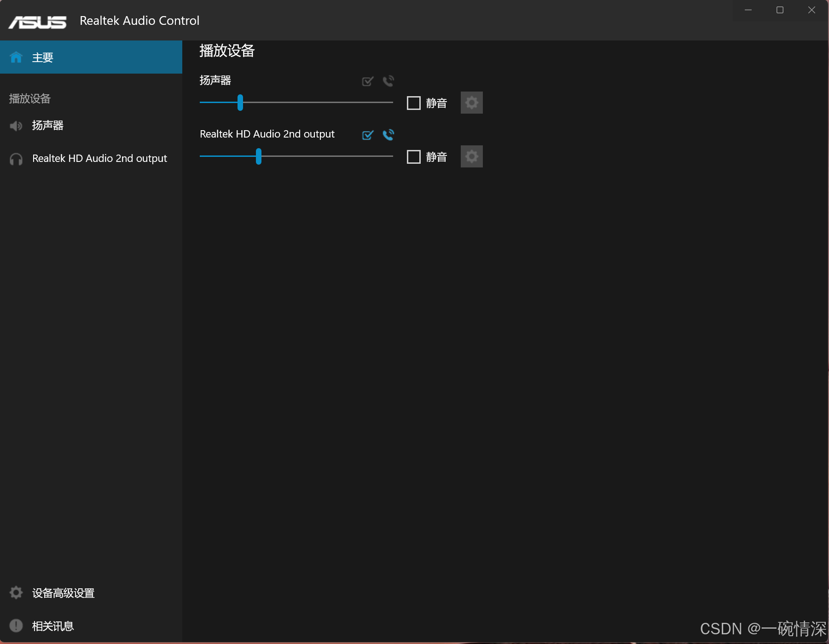Click the headphone icon in the sidebar

[x=16, y=159]
